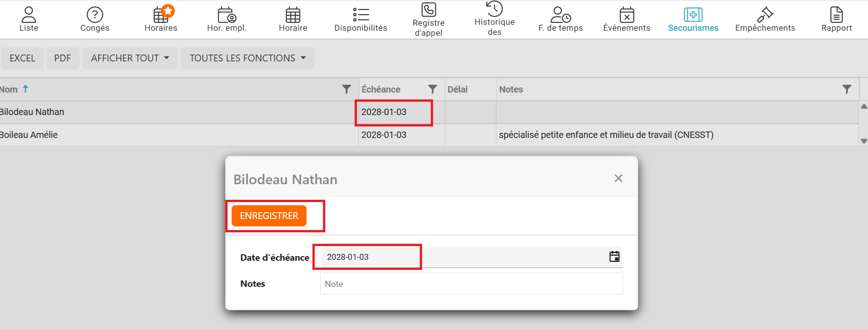
Task: Go to Disponibilités section
Action: [x=361, y=19]
